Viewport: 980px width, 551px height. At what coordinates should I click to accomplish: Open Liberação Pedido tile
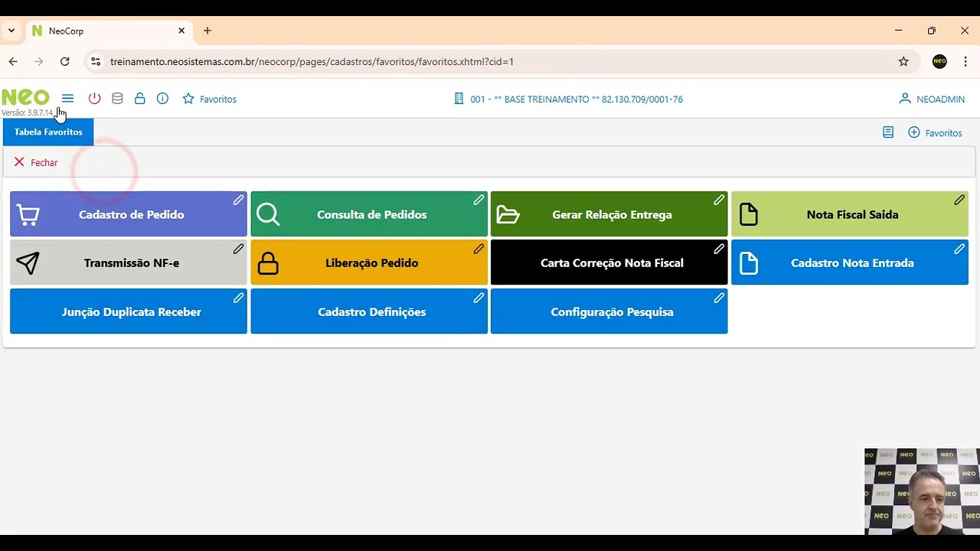click(369, 262)
